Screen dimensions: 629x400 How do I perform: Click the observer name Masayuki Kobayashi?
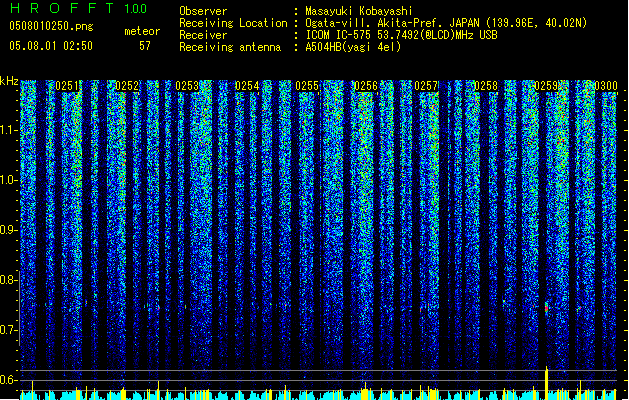(359, 11)
